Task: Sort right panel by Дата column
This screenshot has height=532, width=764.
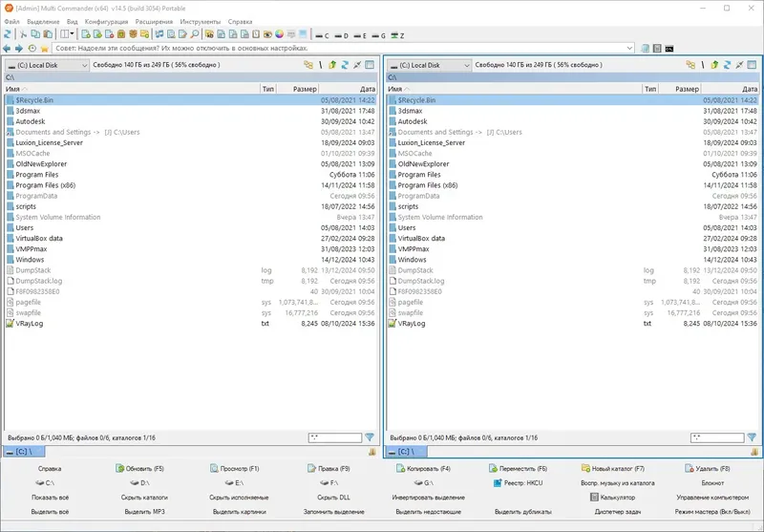Action: [x=730, y=89]
